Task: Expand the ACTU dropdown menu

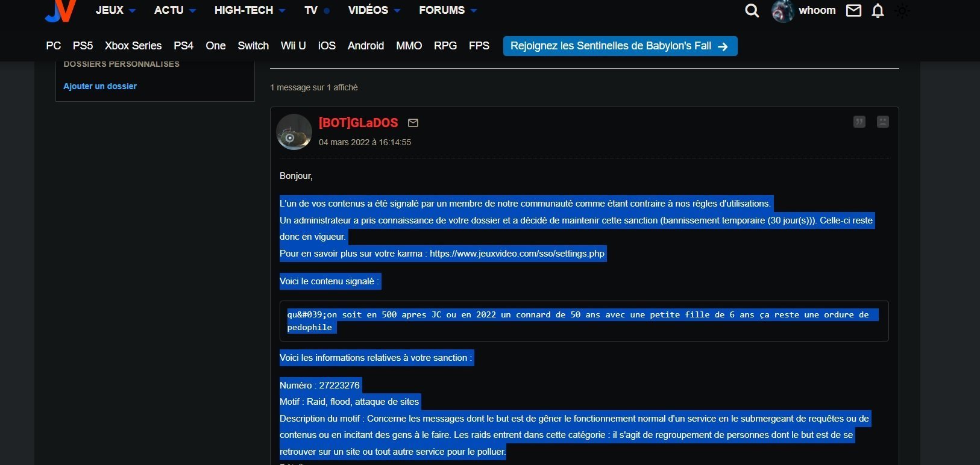Action: (x=175, y=10)
